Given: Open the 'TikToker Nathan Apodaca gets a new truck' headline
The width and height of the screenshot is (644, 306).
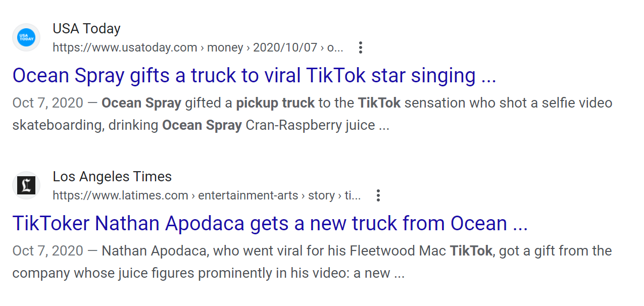Looking at the screenshot, I should click(270, 223).
